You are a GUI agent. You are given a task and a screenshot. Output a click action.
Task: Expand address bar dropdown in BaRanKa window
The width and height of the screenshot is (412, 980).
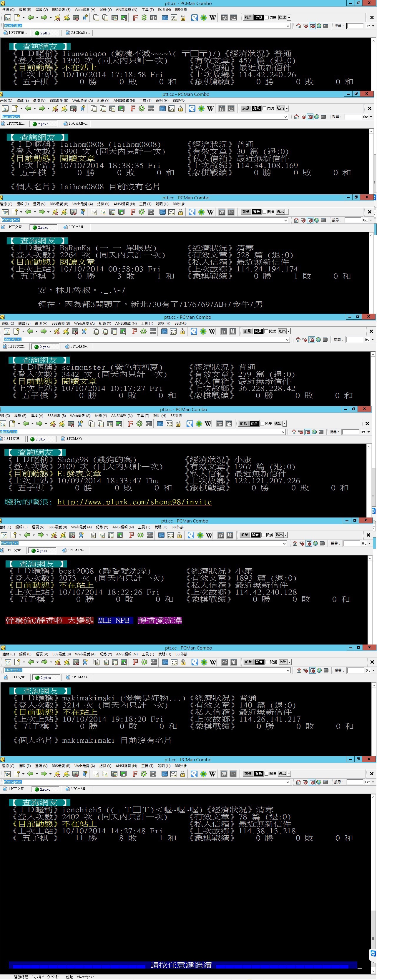285,220
